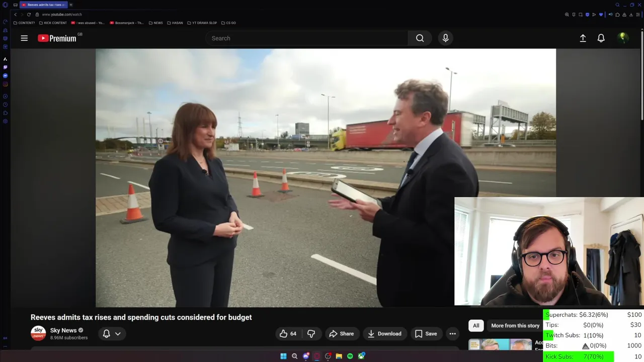Open the Sky News channel name link
The height and width of the screenshot is (362, 644).
tap(63, 330)
